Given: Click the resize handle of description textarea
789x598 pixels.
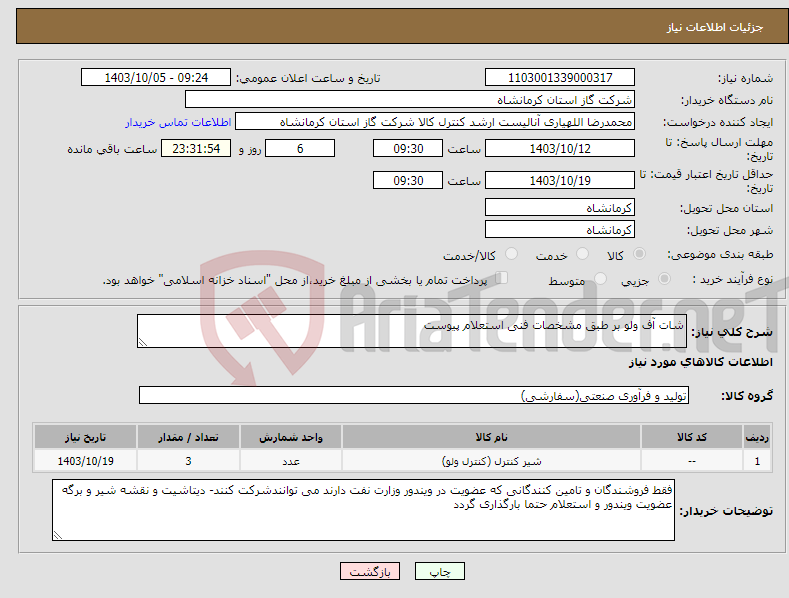Looking at the screenshot, I should point(143,342).
